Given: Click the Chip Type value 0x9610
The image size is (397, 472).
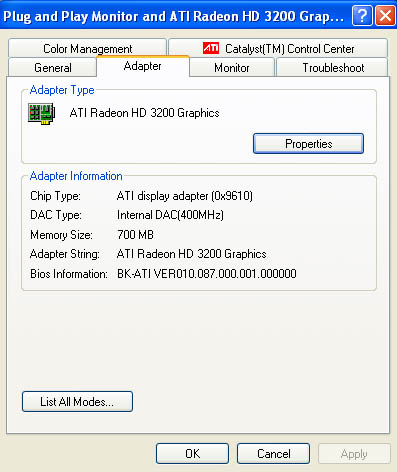Looking at the screenshot, I should 185,196.
